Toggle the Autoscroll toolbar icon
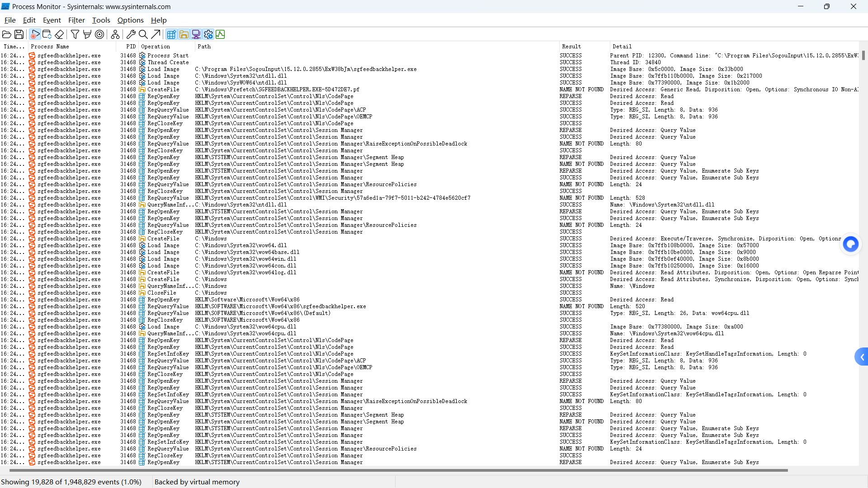868x488 pixels. coord(47,34)
